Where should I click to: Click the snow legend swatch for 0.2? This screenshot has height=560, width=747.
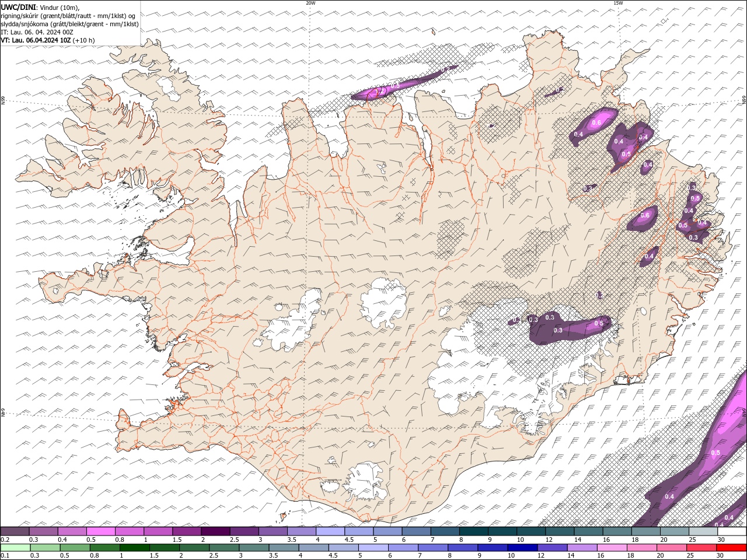15,531
